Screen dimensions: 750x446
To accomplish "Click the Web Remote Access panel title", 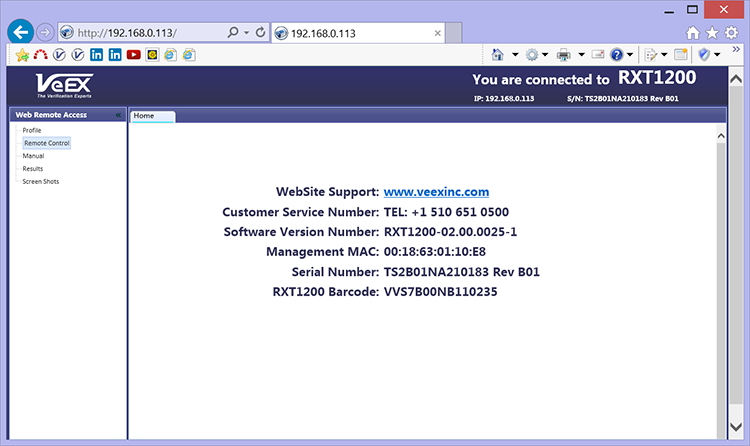I will [51, 115].
